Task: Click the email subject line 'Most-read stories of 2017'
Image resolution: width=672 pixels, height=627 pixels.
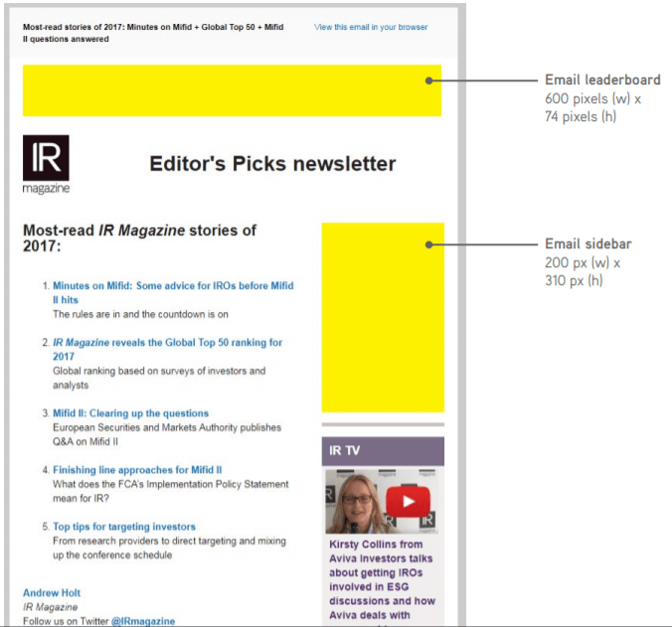Action: click(x=153, y=33)
